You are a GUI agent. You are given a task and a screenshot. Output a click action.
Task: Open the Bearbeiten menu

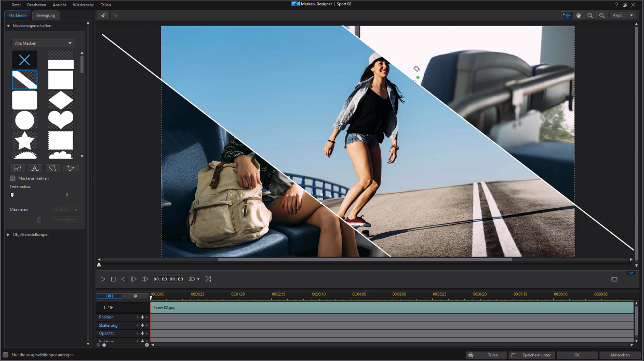pos(36,5)
